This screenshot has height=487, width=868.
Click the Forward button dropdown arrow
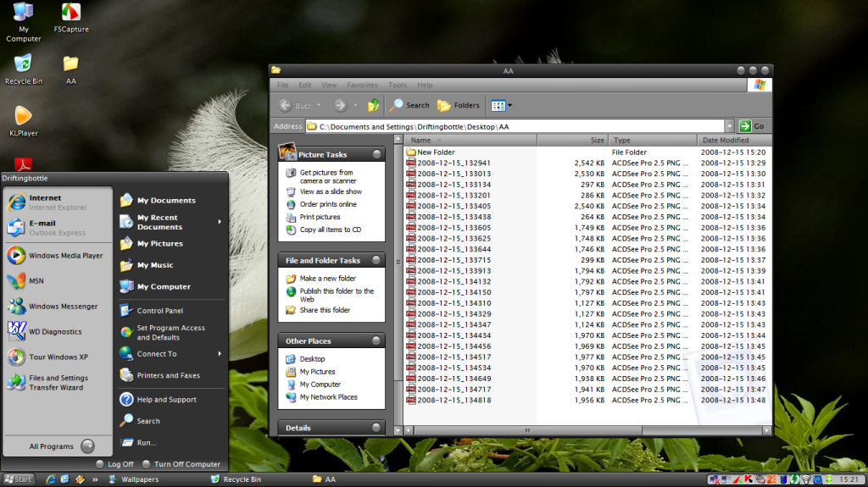tap(355, 105)
